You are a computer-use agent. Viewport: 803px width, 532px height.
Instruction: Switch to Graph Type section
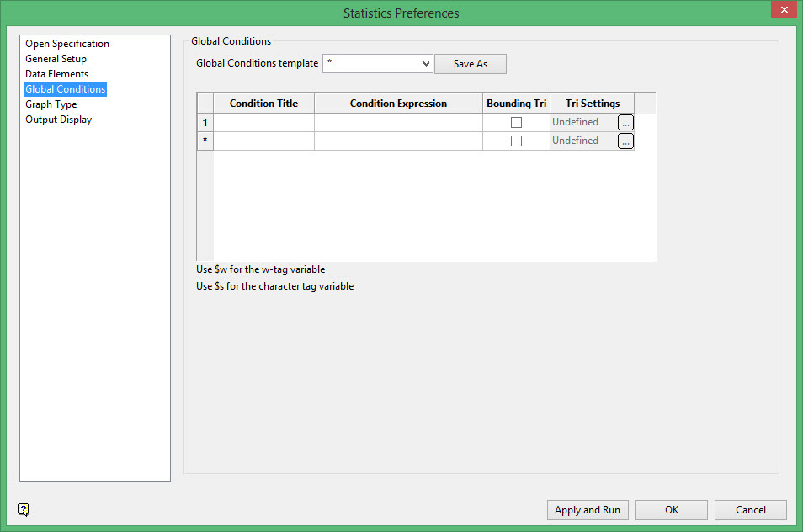[x=51, y=104]
